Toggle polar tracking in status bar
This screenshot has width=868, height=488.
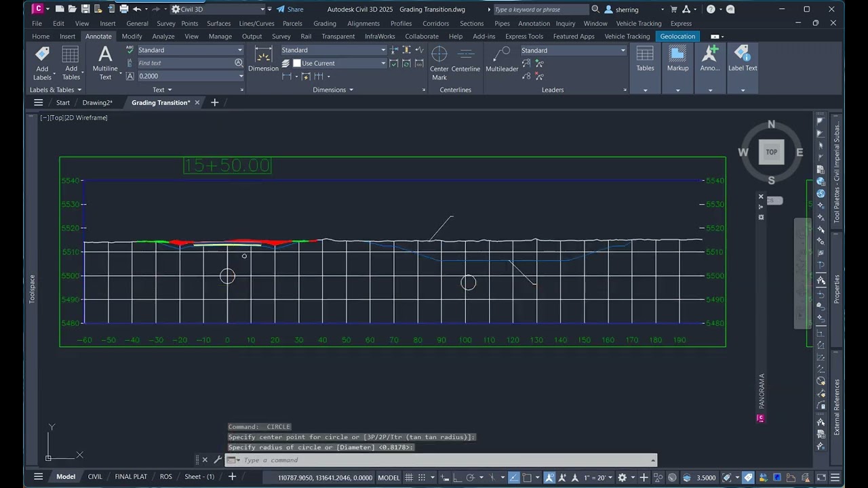(471, 477)
